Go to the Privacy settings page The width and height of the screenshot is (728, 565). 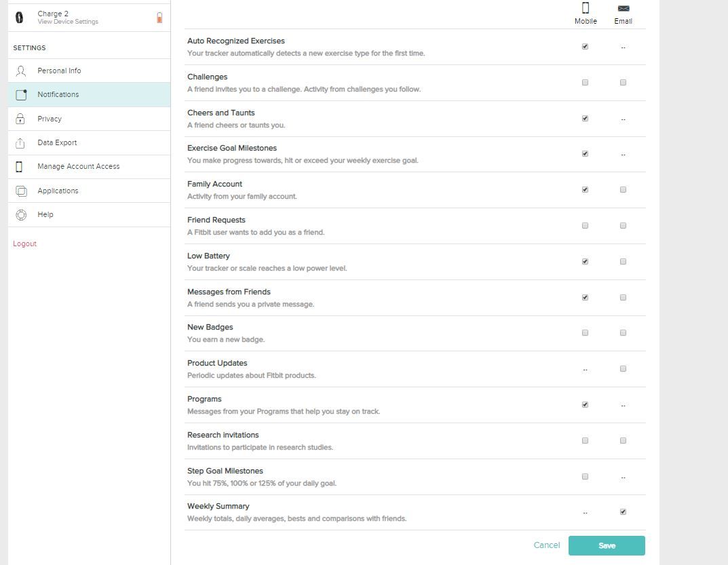pos(50,119)
